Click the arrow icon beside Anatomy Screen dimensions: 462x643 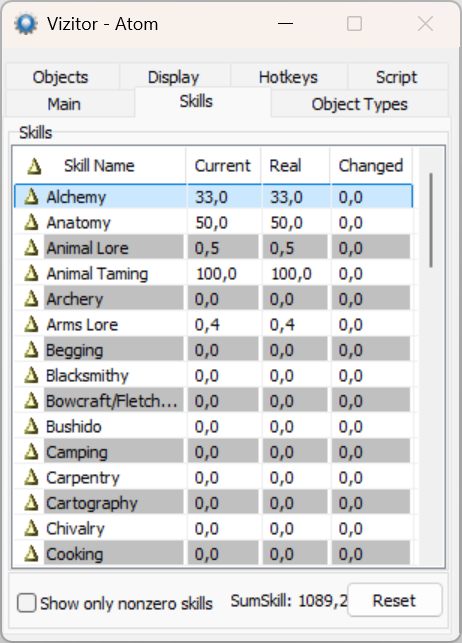tap(31, 222)
